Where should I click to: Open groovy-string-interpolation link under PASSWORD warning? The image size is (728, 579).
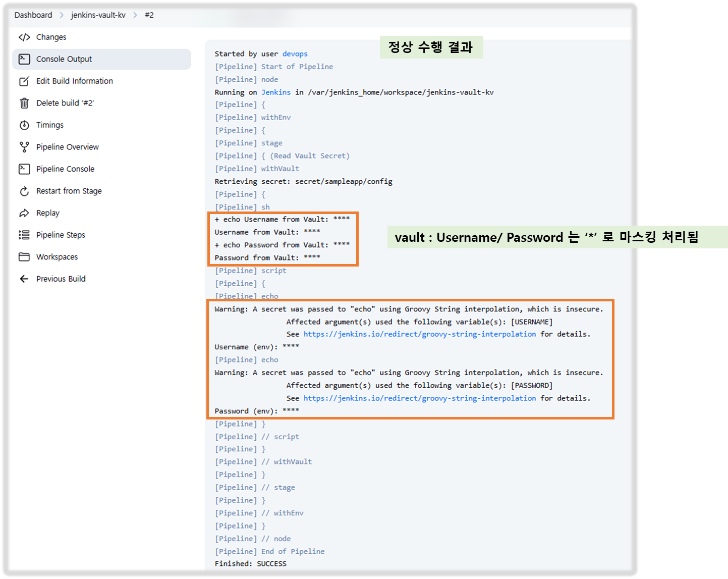coord(420,398)
